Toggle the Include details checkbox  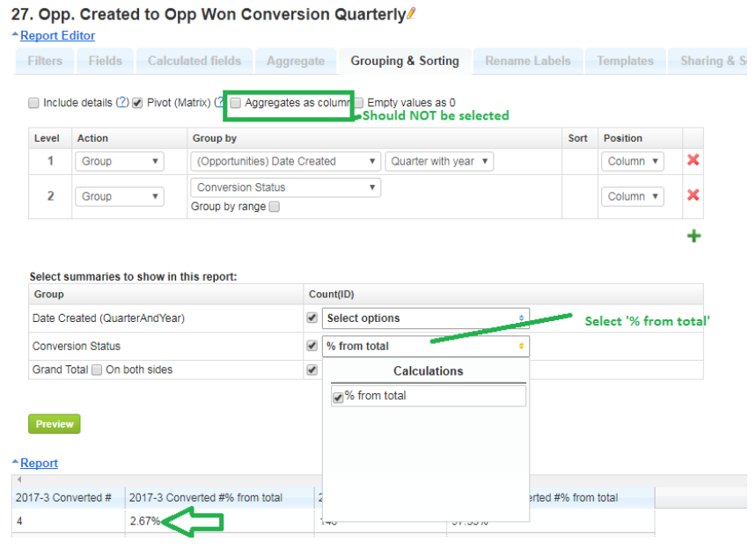34,103
